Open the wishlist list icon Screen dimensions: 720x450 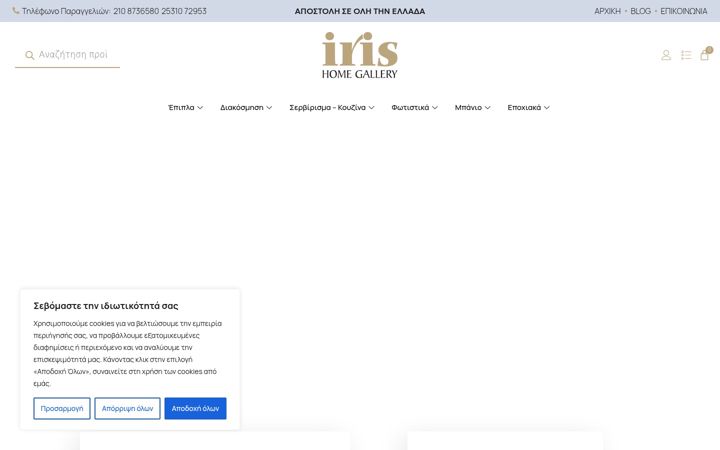pos(686,55)
